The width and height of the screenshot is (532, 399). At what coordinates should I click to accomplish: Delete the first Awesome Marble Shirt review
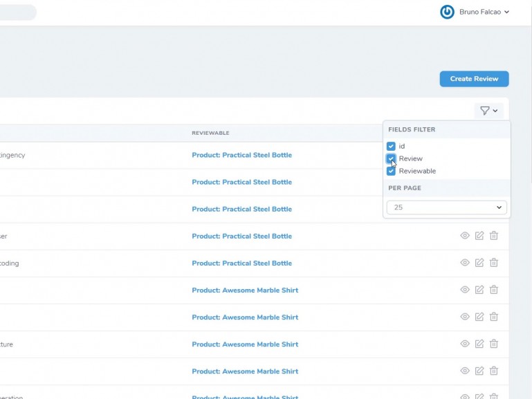[494, 290]
